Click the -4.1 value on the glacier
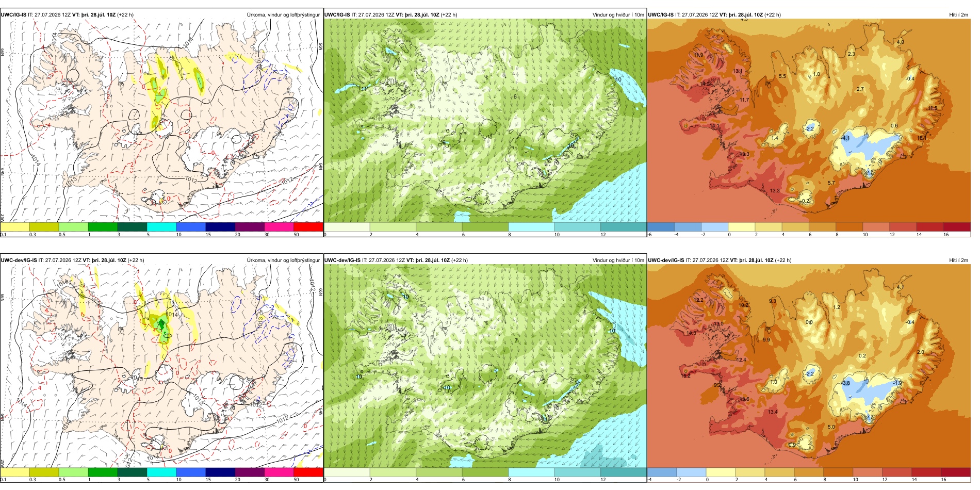Viewport: 980px width, 490px height. [845, 138]
